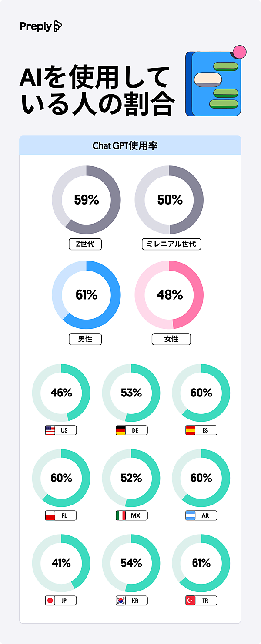The image size is (261, 644).
Task: Click the 男性 label
Action: (85, 339)
